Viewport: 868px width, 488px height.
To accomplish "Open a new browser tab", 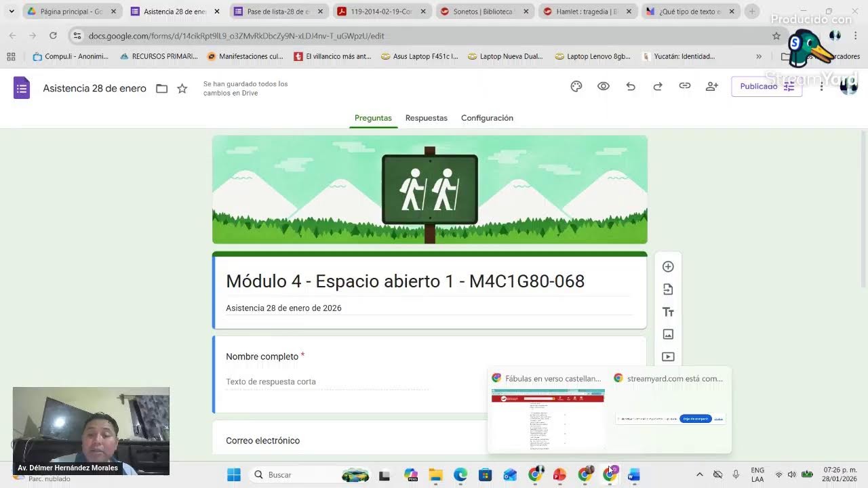I will 752,12.
